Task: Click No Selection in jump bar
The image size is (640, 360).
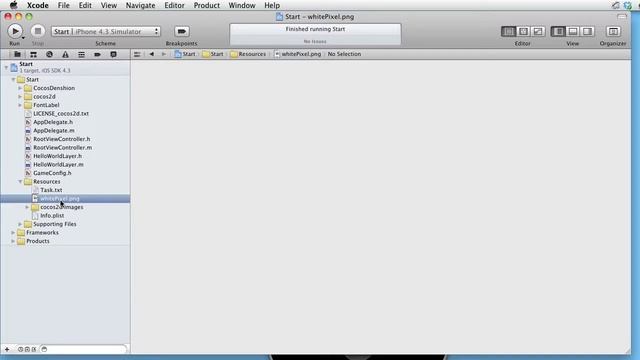Action: point(344,54)
